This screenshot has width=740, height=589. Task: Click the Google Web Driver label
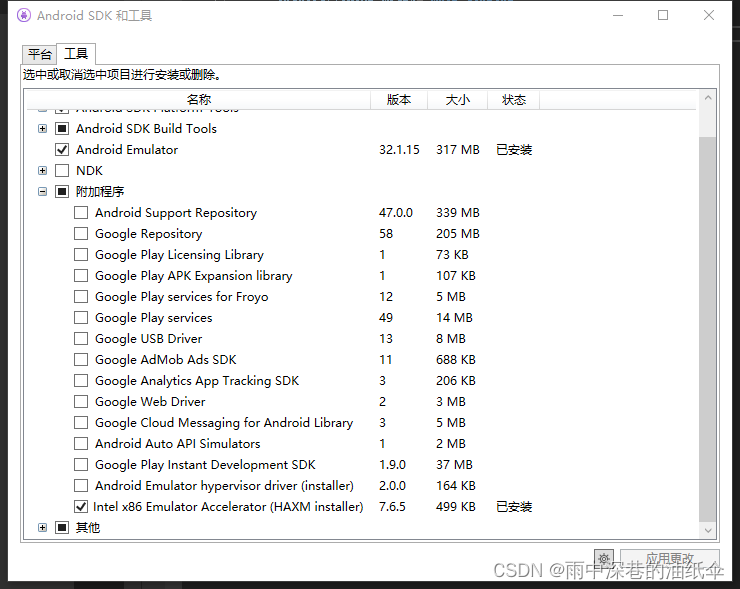pos(150,402)
